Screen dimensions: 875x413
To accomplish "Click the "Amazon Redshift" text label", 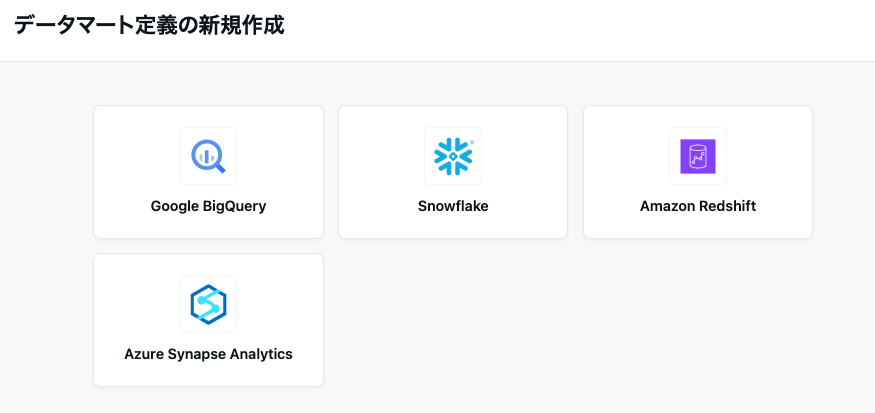I will 697,207.
